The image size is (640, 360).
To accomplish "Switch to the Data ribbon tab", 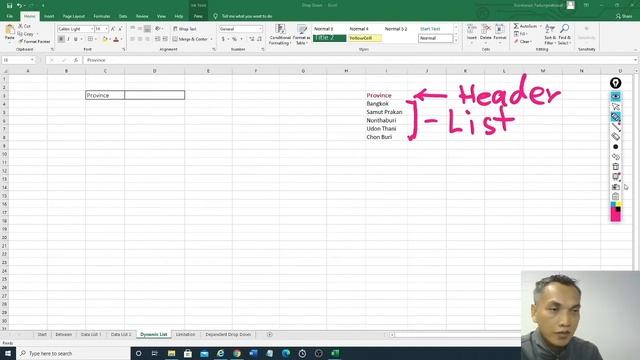I will 123,16.
